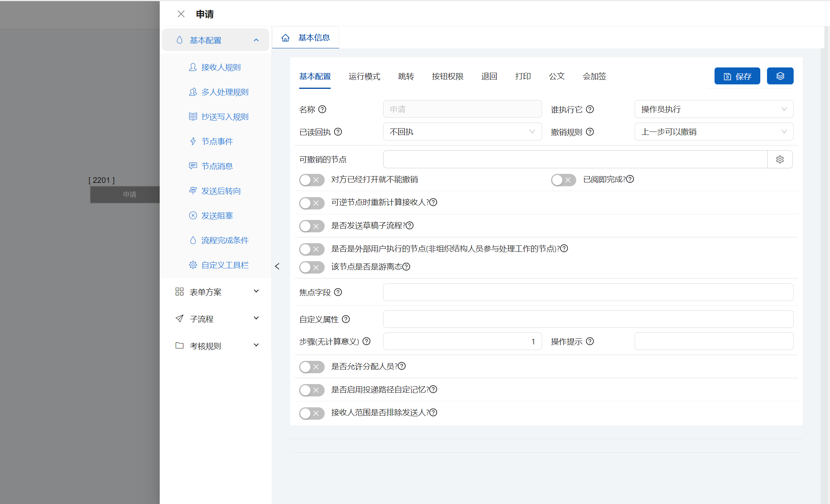Click the help icon beside 接收人范围是否排除发送人
Viewport: 830px width, 504px height.
coord(433,412)
